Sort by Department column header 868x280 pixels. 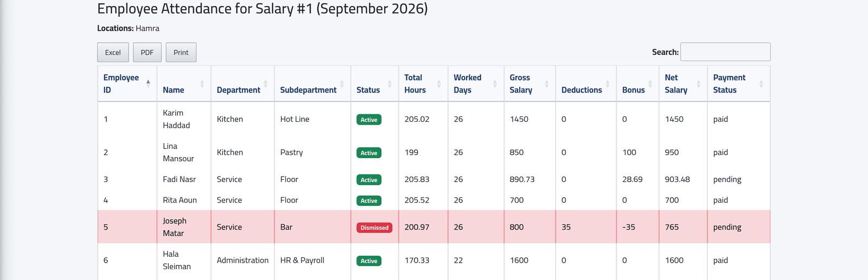242,84
